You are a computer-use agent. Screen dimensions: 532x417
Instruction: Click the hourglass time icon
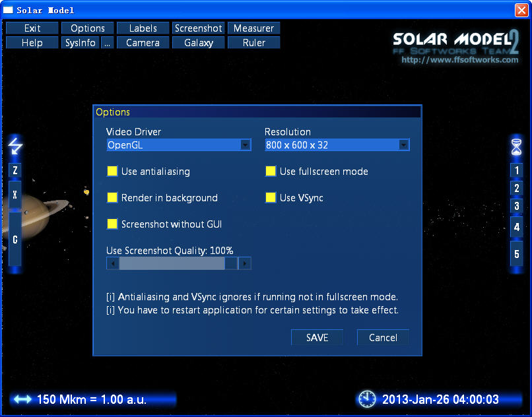coord(516,146)
